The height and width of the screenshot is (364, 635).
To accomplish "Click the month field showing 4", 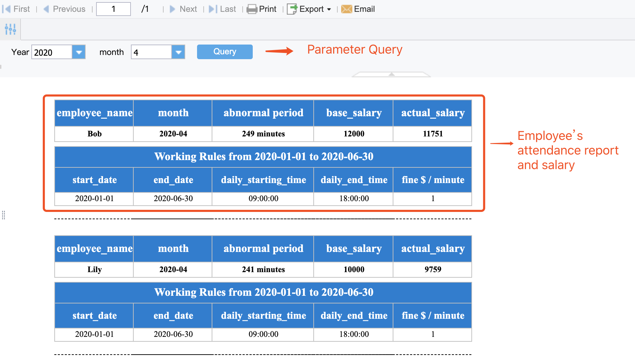I will (x=151, y=52).
